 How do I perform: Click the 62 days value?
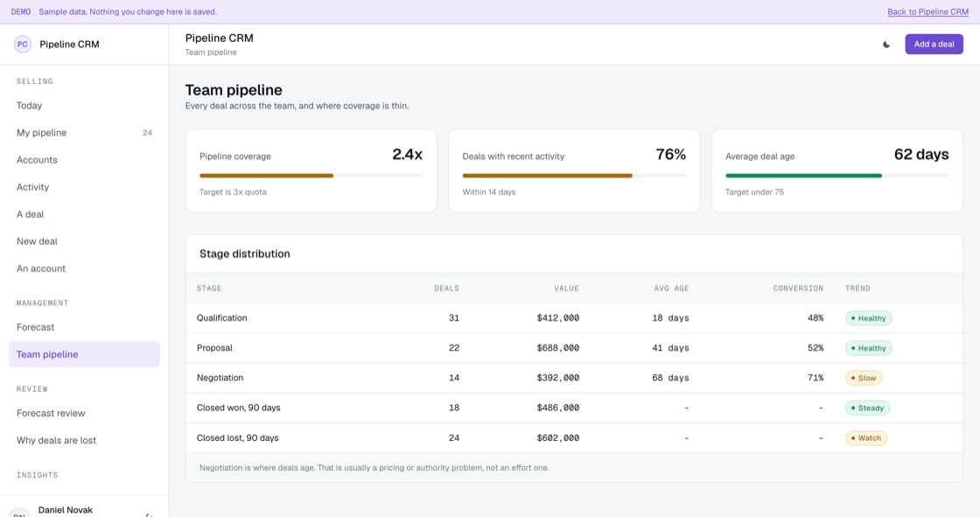click(921, 155)
